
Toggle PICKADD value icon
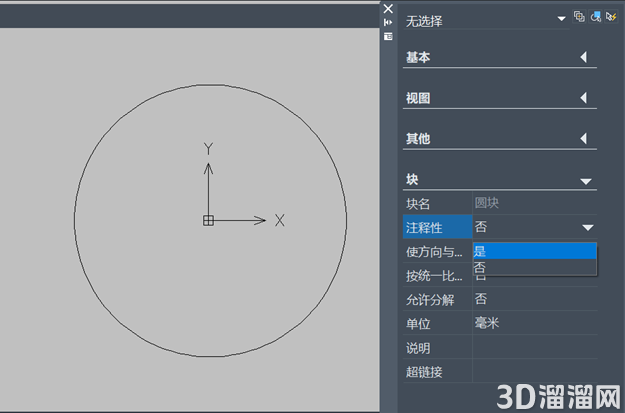point(579,16)
